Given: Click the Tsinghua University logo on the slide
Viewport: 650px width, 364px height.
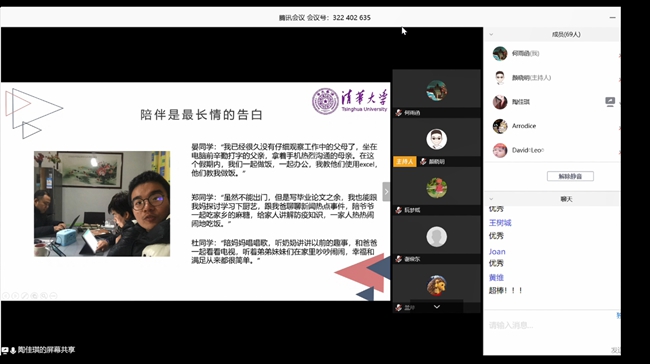Looking at the screenshot, I should [x=350, y=101].
